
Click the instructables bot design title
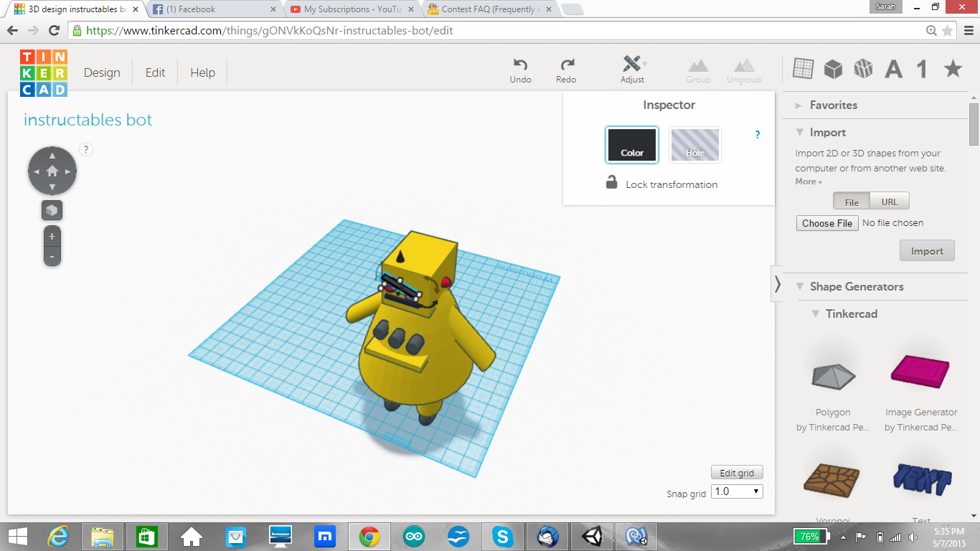coord(88,120)
